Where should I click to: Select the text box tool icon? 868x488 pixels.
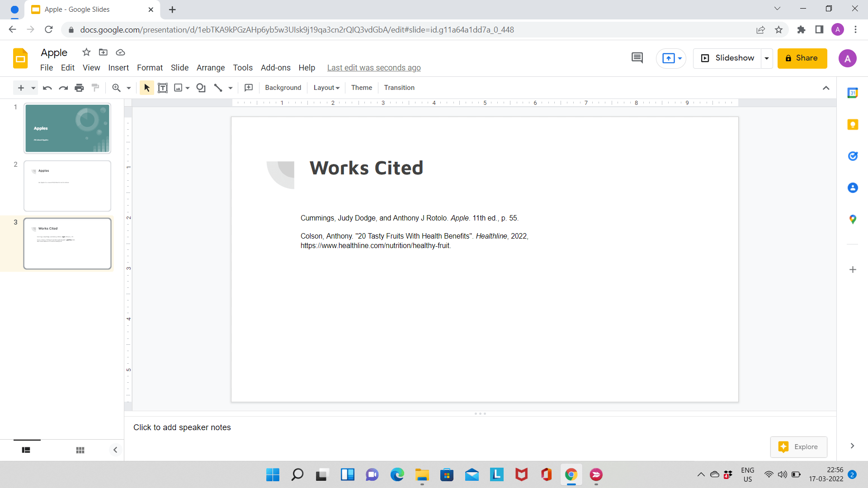click(x=163, y=88)
